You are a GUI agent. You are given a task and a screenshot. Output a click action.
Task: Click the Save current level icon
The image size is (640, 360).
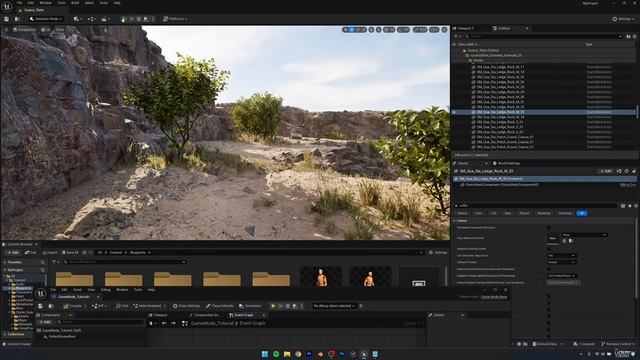[x=6, y=19]
